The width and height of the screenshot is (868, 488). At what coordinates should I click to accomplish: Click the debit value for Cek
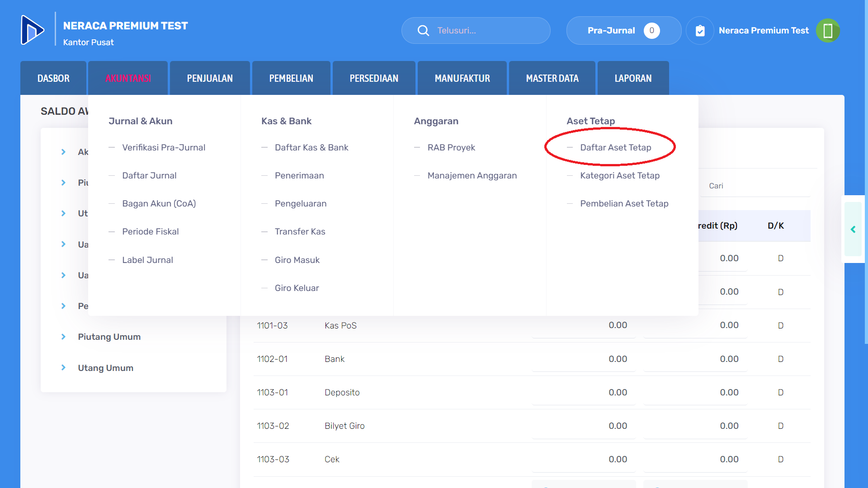click(618, 459)
